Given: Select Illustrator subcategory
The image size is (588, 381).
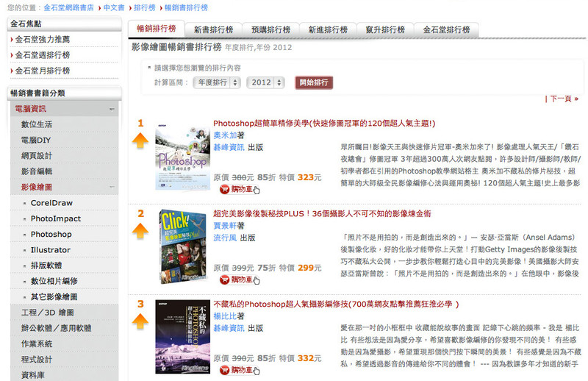Looking at the screenshot, I should click(51, 250).
